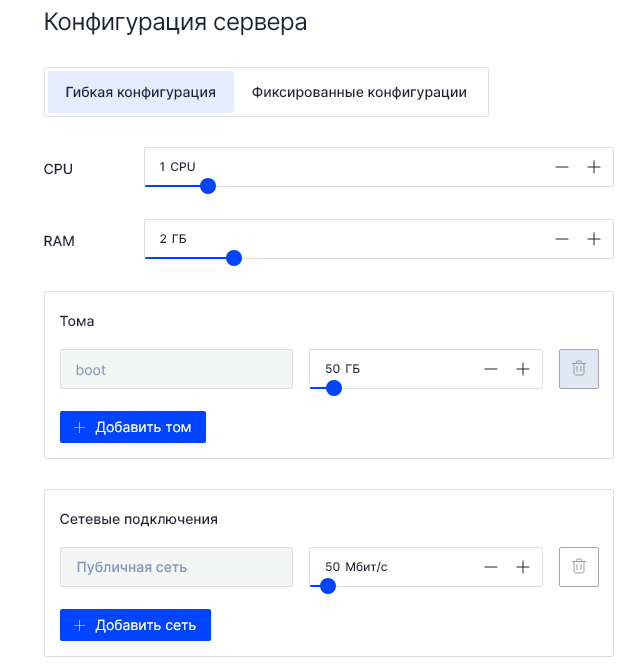This screenshot has width=640, height=669.
Task: Delete the boot volume trash icon
Action: pyautogui.click(x=578, y=369)
